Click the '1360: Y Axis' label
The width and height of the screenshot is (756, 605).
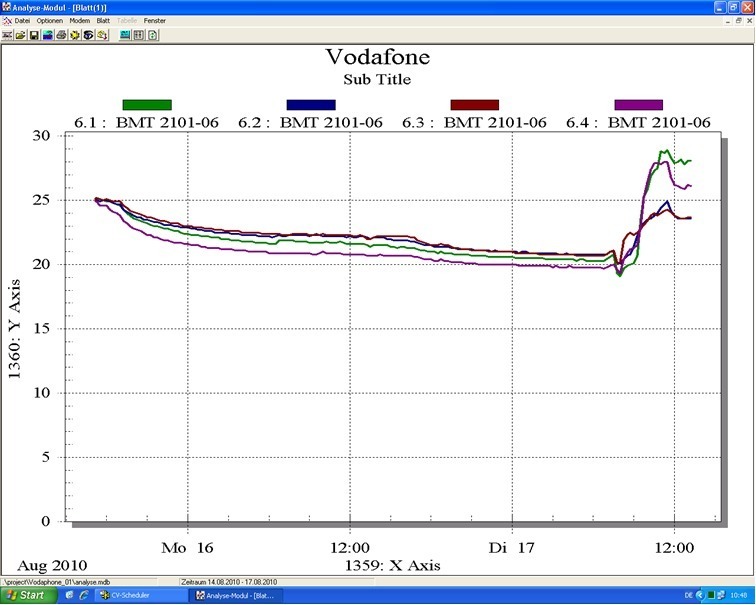(x=14, y=329)
